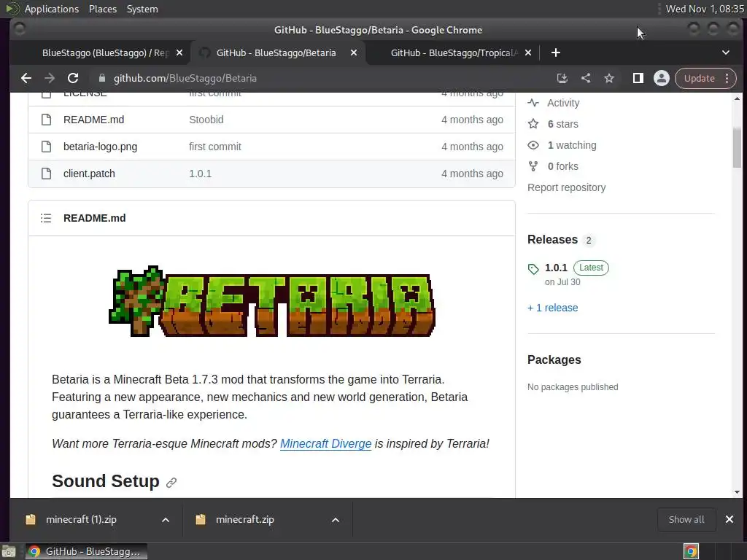Click the padlock site info icon
The image size is (747, 560).
click(x=101, y=78)
